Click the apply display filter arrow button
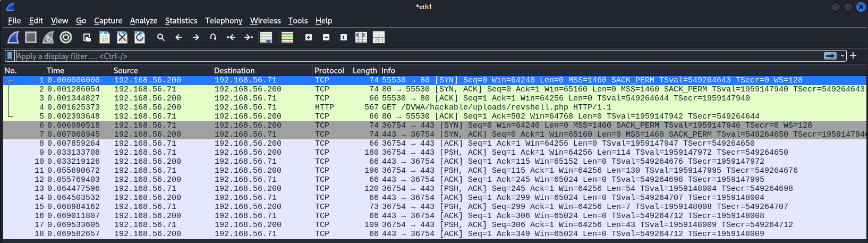The image size is (868, 243). [x=830, y=56]
